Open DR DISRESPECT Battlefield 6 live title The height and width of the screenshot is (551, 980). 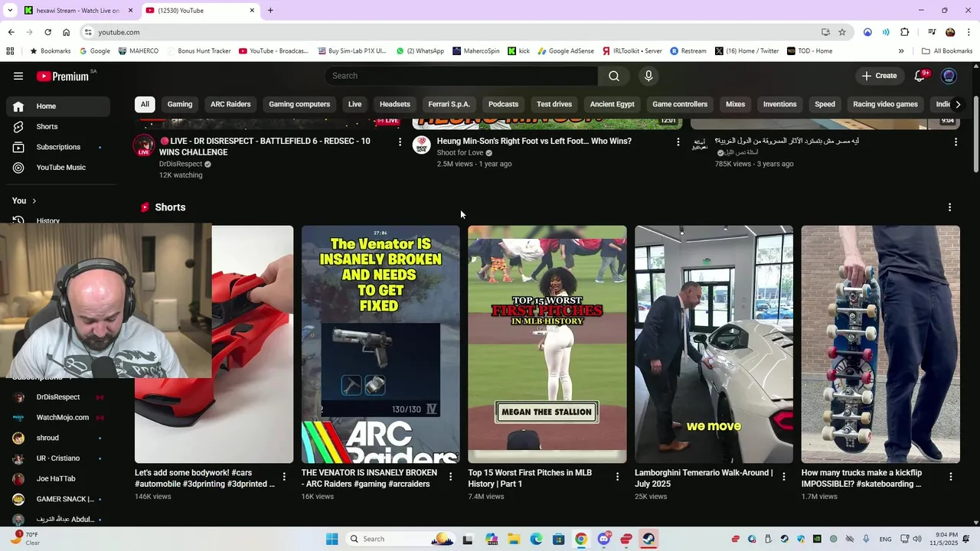tap(265, 147)
